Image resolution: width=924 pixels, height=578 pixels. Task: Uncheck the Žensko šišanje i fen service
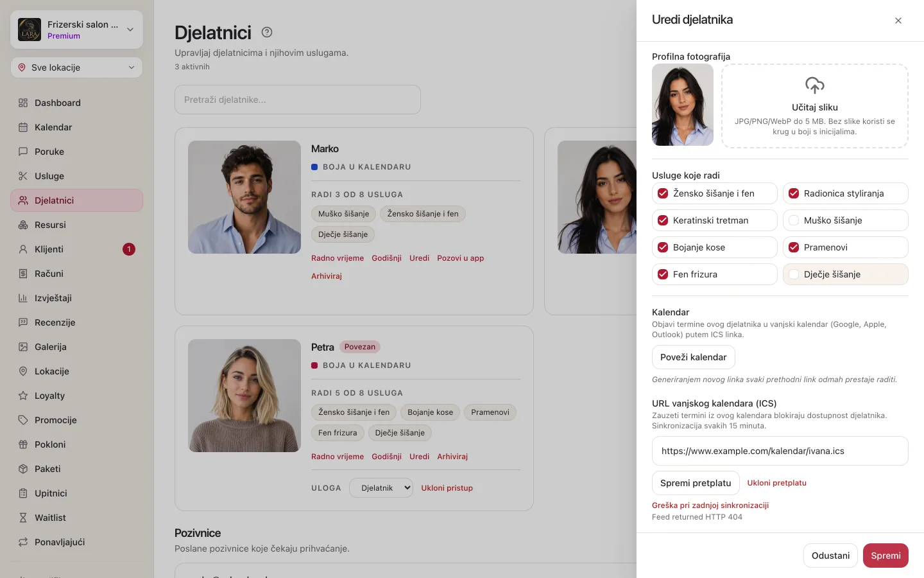pos(663,193)
